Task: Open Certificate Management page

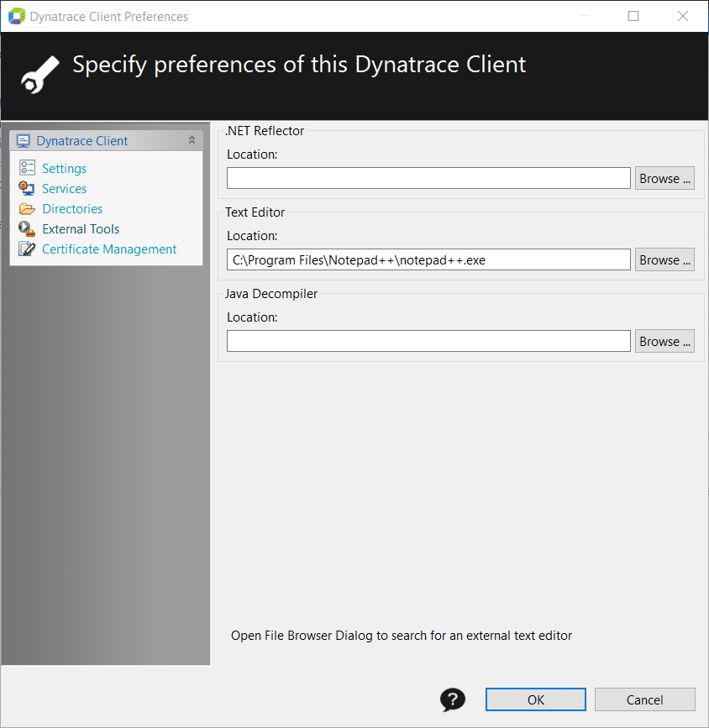Action: point(109,249)
